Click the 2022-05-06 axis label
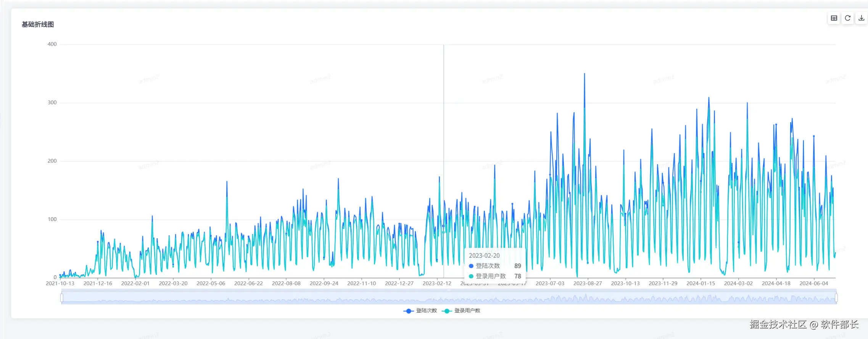This screenshot has height=339, width=868. click(x=211, y=283)
